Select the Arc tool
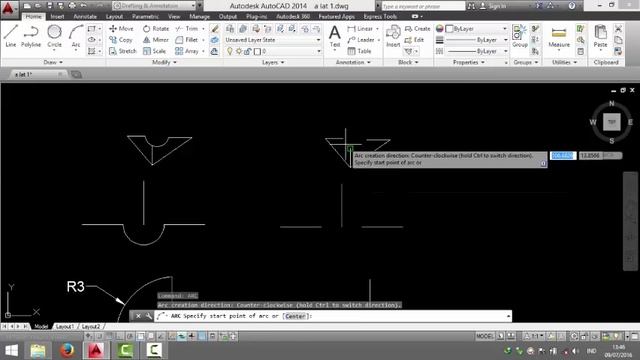This screenshot has height=360, width=640. click(x=76, y=36)
